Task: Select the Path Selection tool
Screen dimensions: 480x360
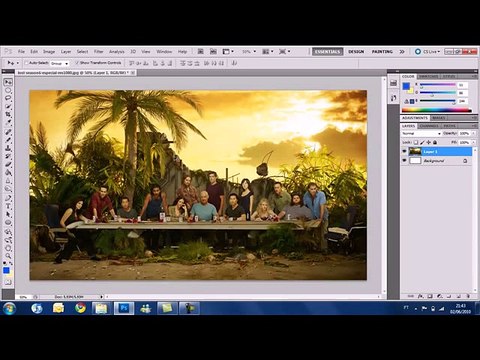Action: (8, 214)
